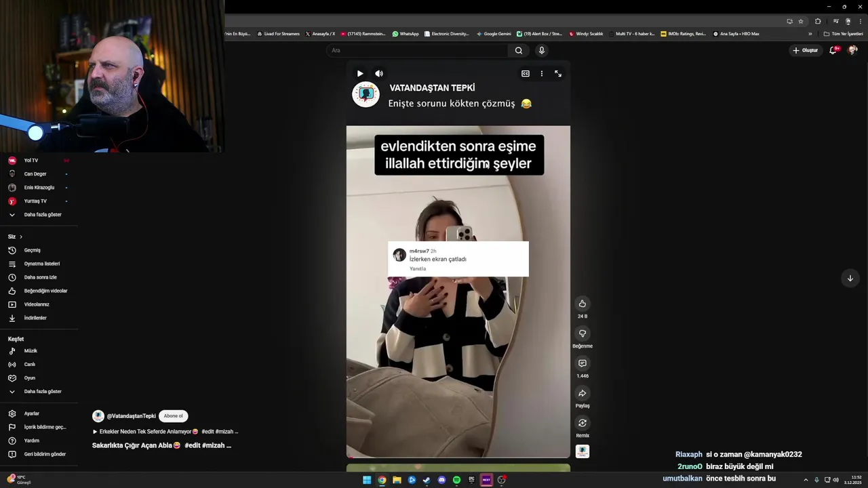This screenshot has width=868, height=488.
Task: Open the Livad For Streamers bookmark
Action: [278, 34]
